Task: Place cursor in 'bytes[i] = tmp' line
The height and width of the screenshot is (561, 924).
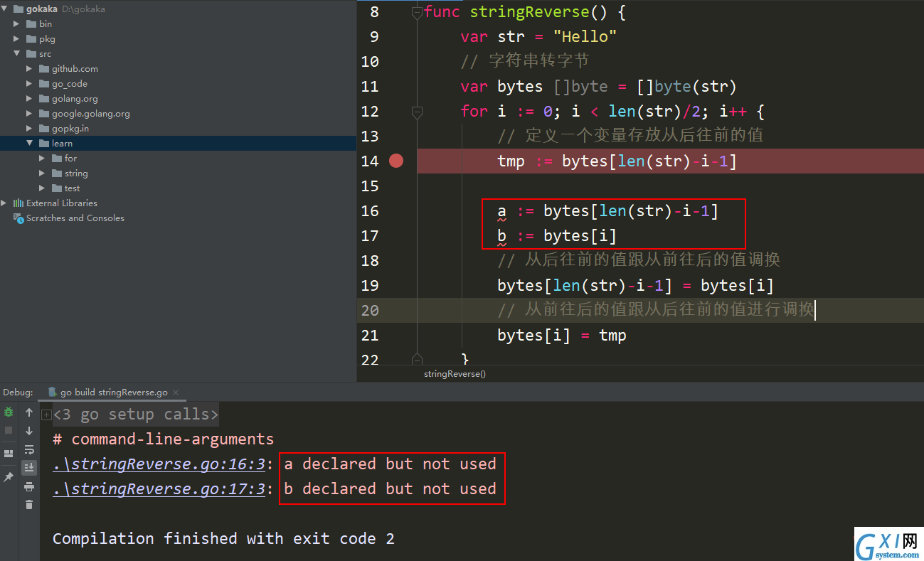Action: (x=562, y=336)
